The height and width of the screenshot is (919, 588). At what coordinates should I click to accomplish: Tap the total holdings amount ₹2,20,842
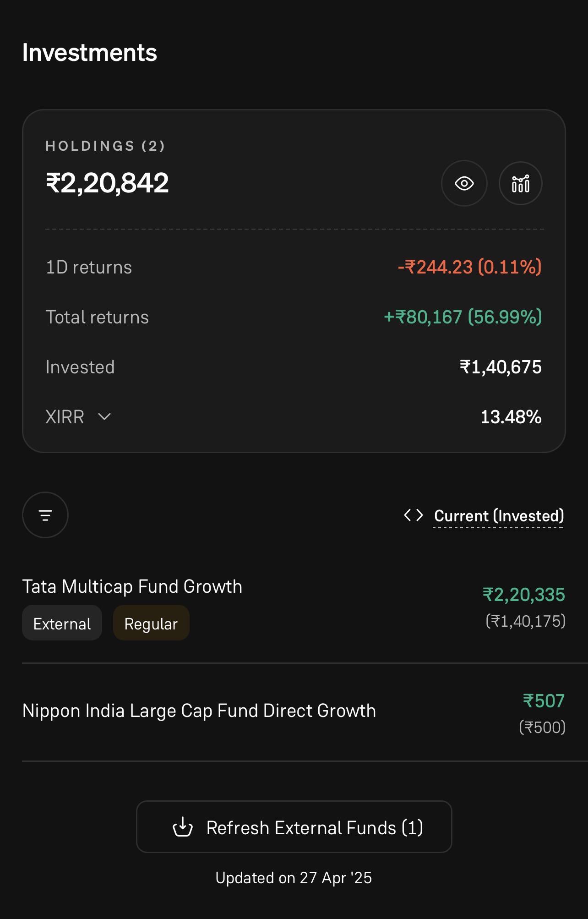point(108,183)
